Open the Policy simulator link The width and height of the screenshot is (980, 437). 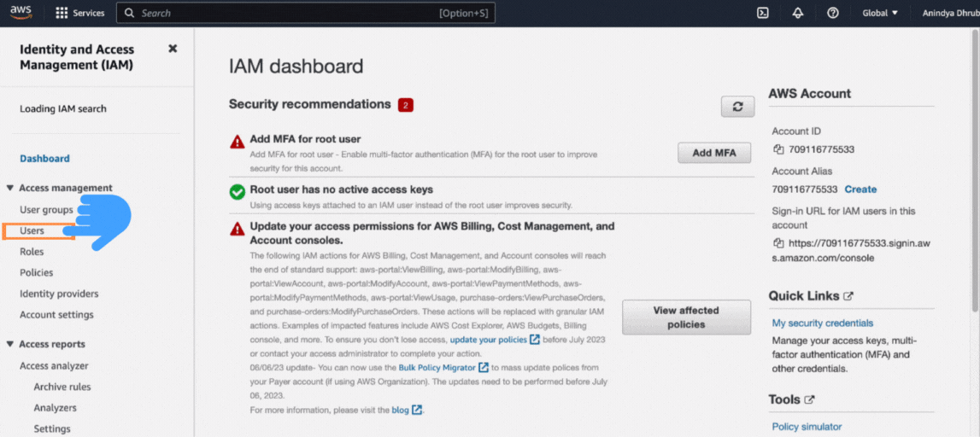point(807,427)
